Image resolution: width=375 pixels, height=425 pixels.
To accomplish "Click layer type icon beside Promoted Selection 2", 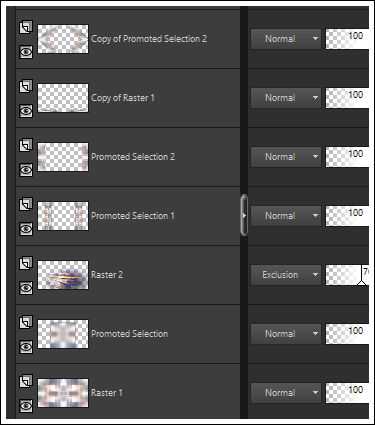I will [26, 145].
